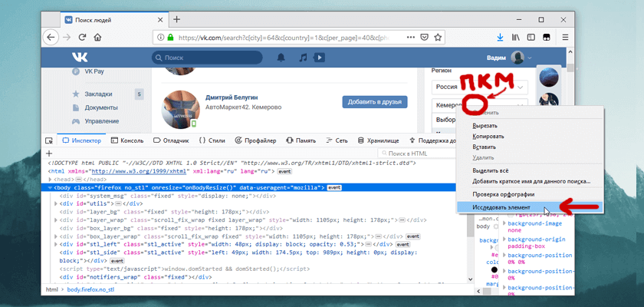Pick an element with the inspector picker icon
This screenshot has width=644, height=307.
tap(49, 140)
